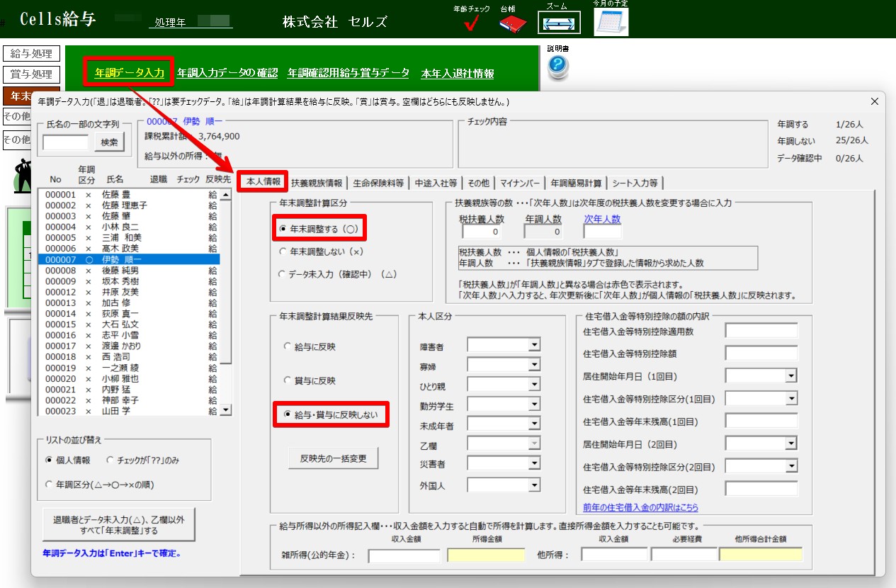
Task: Expand the 障害者 dropdown
Action: (x=534, y=345)
